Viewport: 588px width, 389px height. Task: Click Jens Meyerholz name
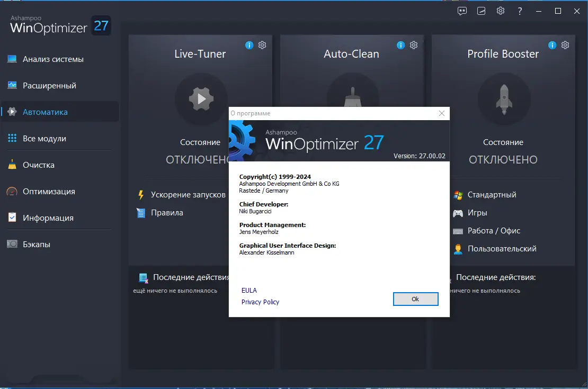point(259,232)
